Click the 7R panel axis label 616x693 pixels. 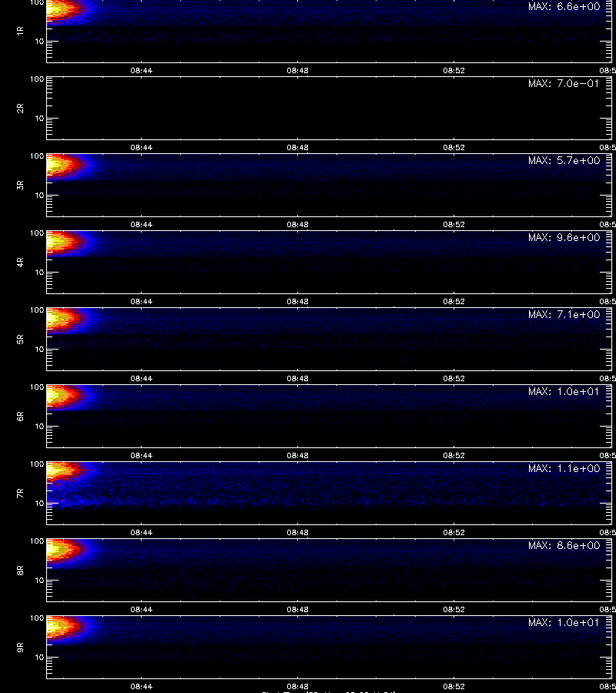tap(20, 494)
